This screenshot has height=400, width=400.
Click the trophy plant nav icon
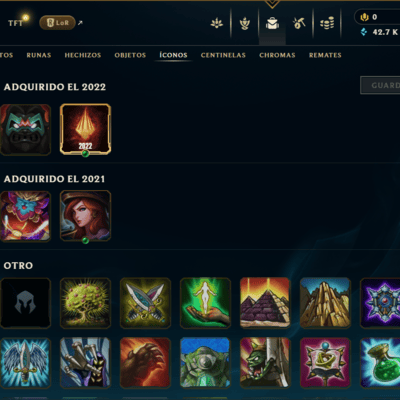click(x=245, y=24)
